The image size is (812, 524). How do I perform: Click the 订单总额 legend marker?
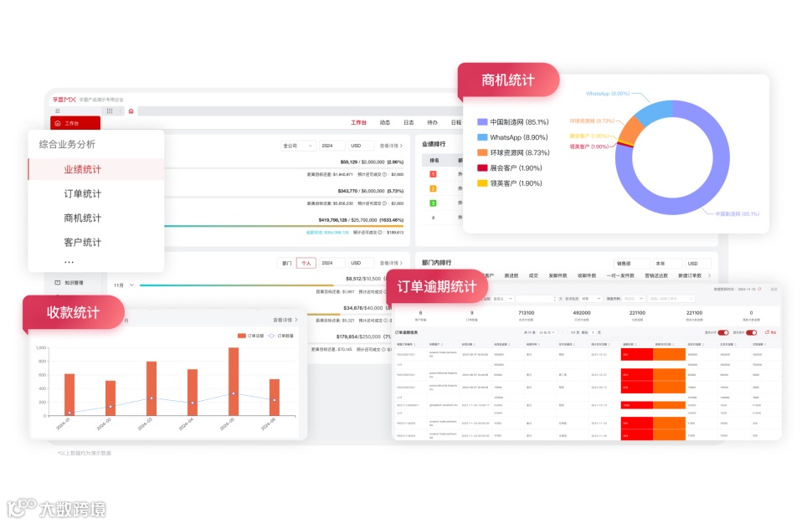pos(241,336)
